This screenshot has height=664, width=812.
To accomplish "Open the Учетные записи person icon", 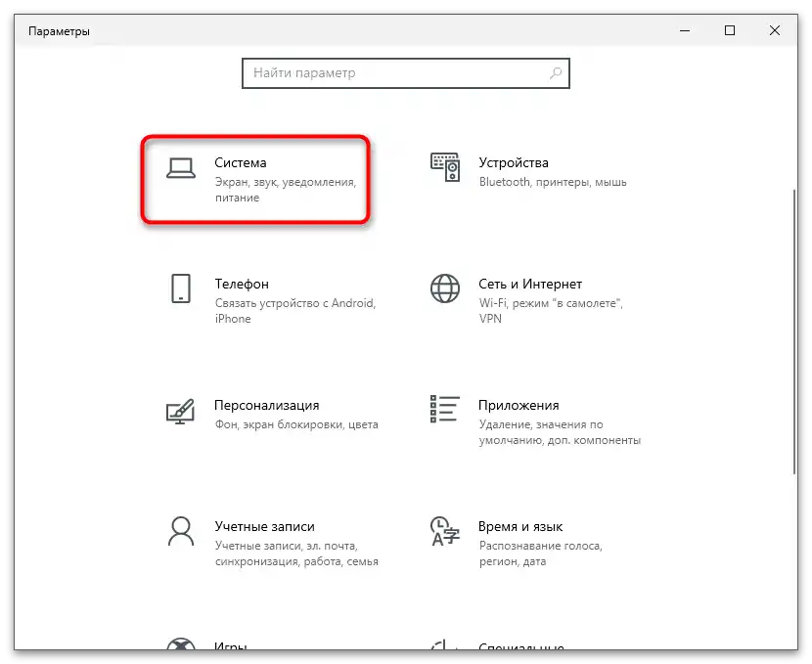I will (181, 530).
